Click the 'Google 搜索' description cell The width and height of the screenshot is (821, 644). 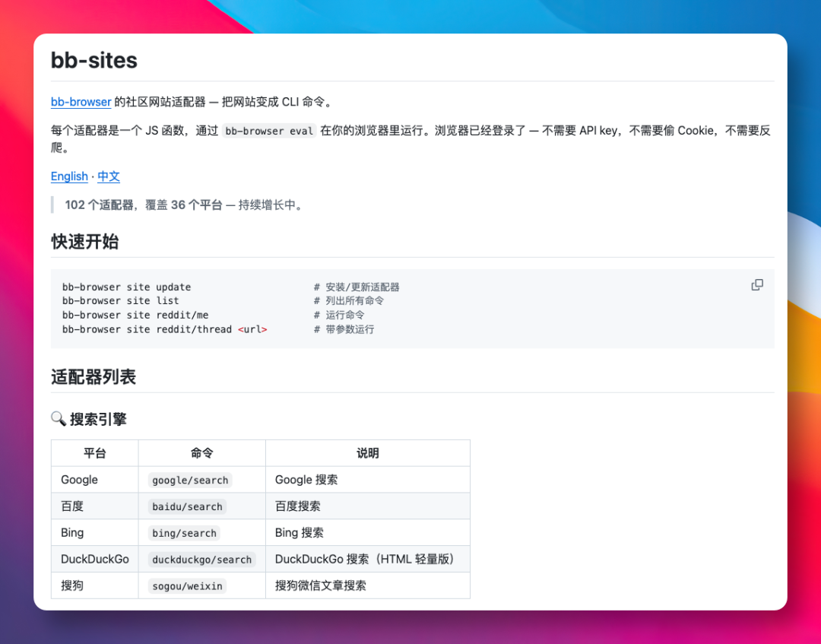tap(368, 480)
